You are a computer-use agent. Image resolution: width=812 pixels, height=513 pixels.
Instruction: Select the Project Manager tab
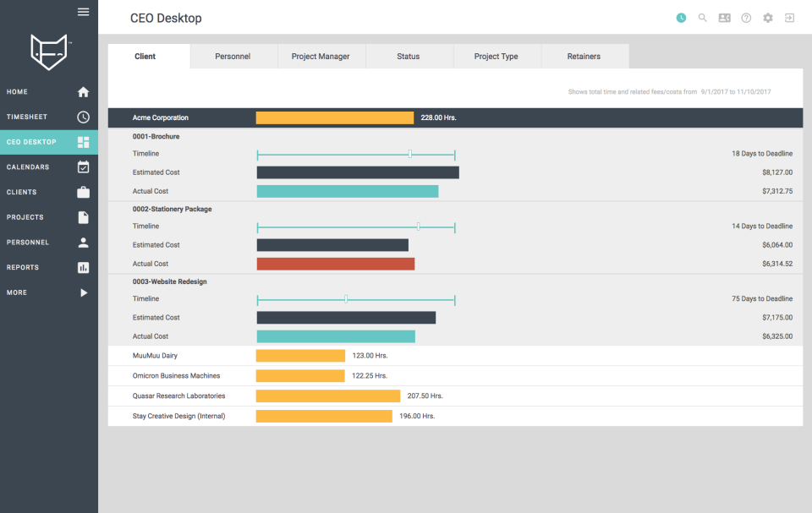[321, 57]
